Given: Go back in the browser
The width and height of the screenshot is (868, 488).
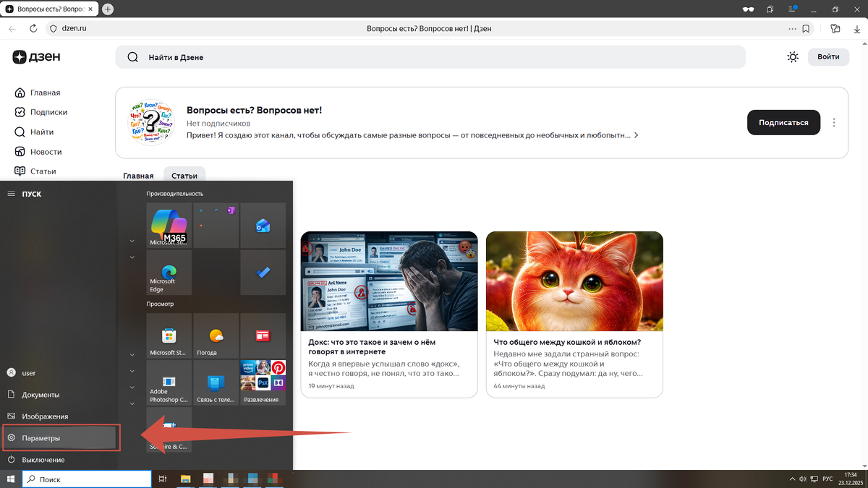Looking at the screenshot, I should (12, 28).
